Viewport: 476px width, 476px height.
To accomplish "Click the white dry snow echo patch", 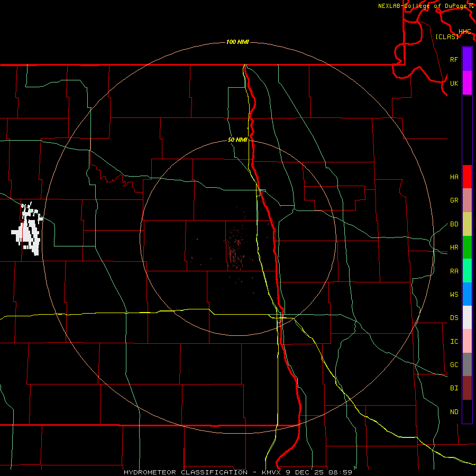I will [x=28, y=229].
